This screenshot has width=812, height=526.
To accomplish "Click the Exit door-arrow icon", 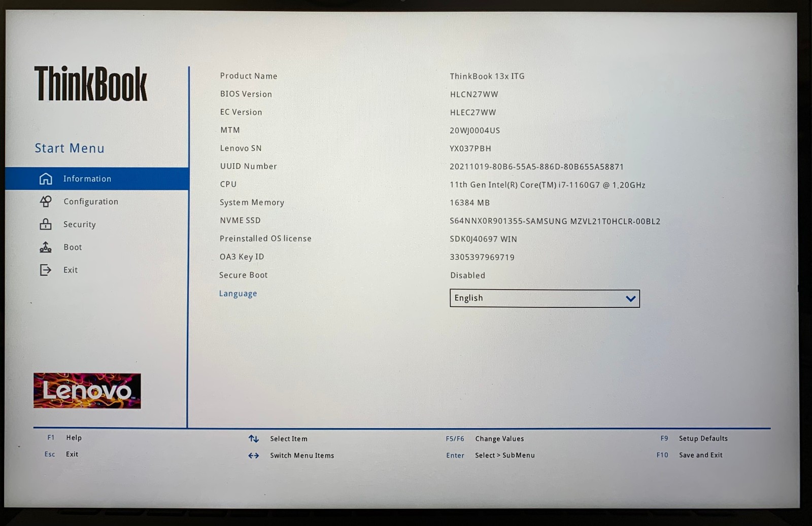I will pyautogui.click(x=46, y=270).
